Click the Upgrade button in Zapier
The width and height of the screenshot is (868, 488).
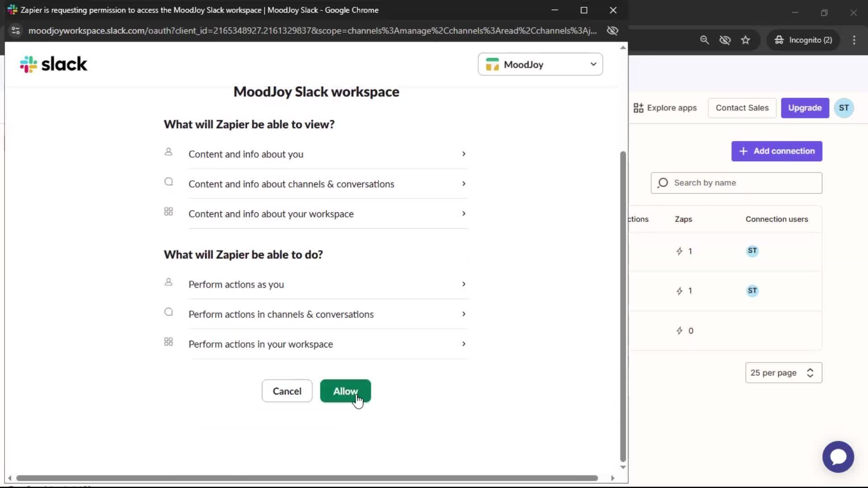point(805,108)
